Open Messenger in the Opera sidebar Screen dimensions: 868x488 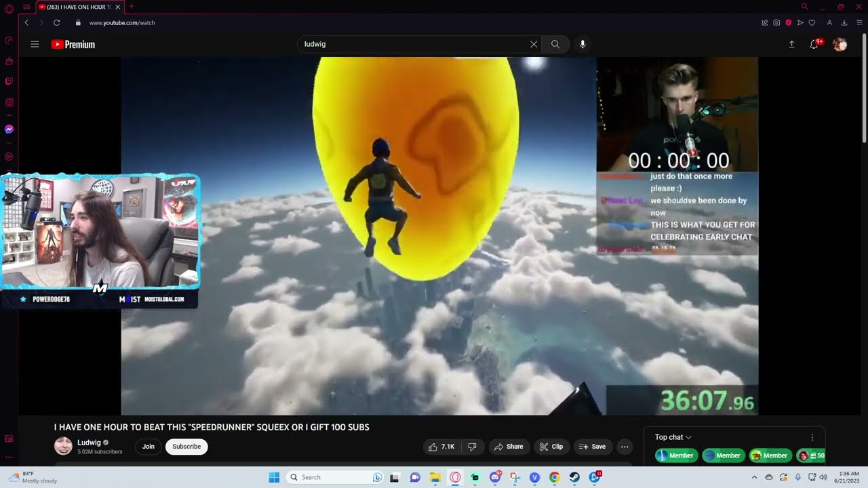pyautogui.click(x=9, y=129)
